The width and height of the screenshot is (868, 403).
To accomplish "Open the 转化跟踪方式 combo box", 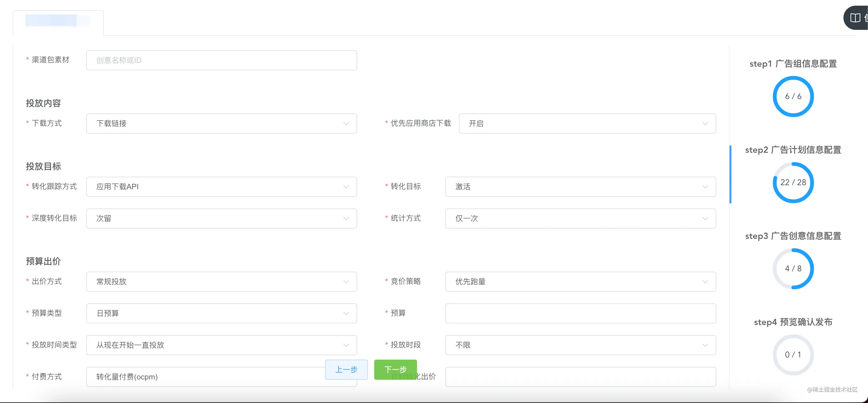I will 221,187.
